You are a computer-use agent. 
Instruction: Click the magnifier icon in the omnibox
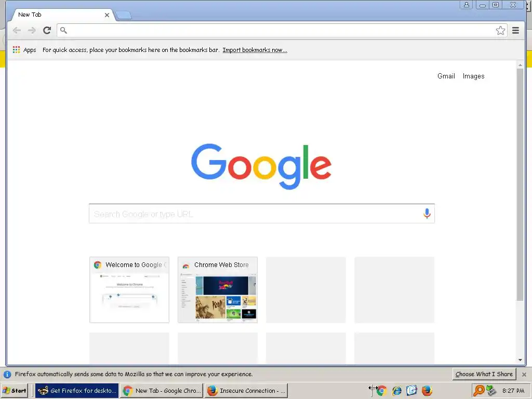(63, 31)
